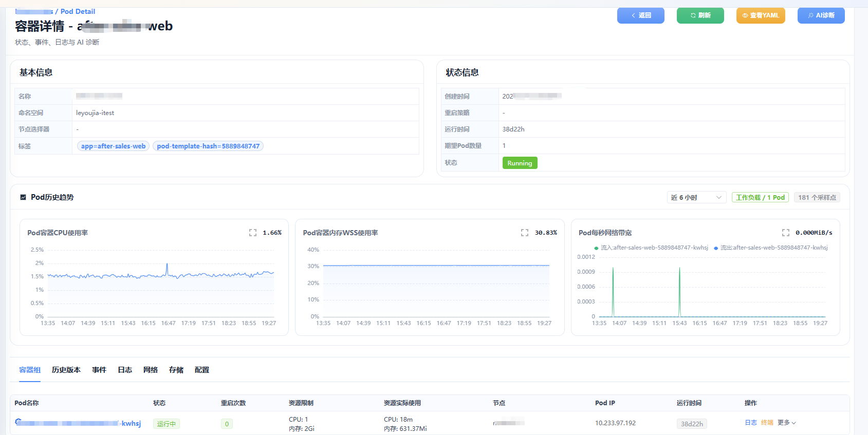Screen dimensions: 868x435
Task: Switch to the 容器组 tab
Action: (30, 370)
